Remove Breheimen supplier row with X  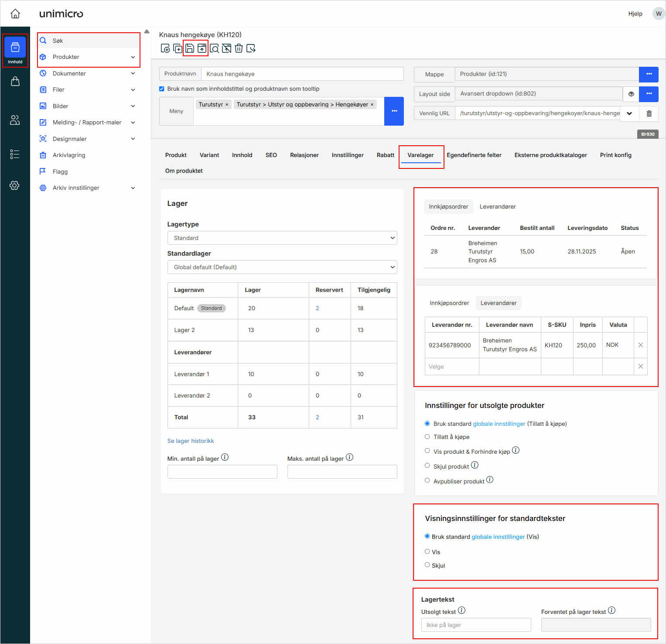tap(640, 345)
